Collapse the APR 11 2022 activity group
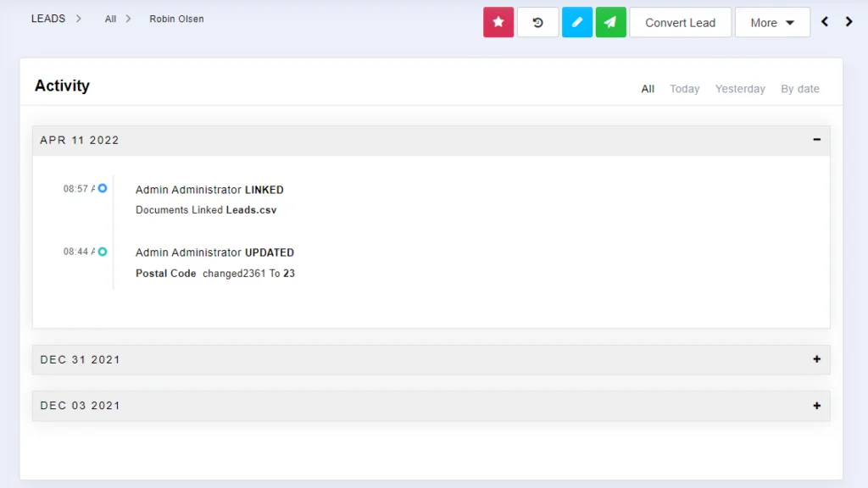Screen dimensions: 868x488 (x=816, y=140)
